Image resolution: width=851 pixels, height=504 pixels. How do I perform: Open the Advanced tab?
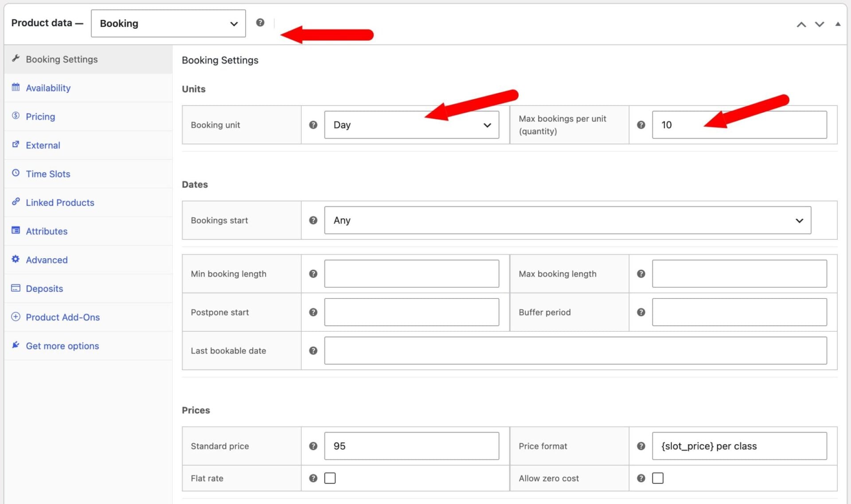(88, 260)
